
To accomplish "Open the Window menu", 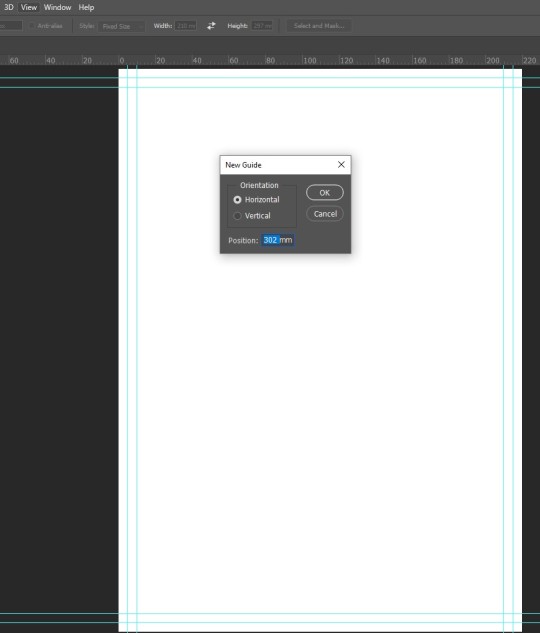I will click(57, 7).
